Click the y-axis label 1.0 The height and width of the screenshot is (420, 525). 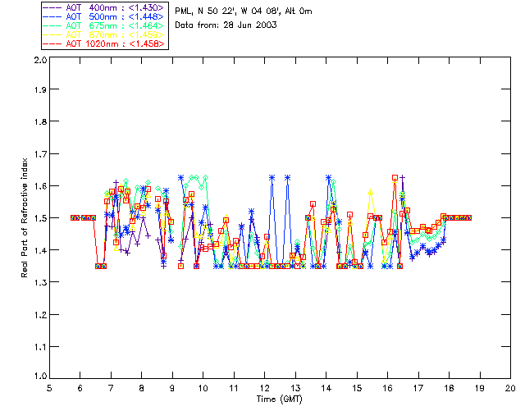coord(40,376)
